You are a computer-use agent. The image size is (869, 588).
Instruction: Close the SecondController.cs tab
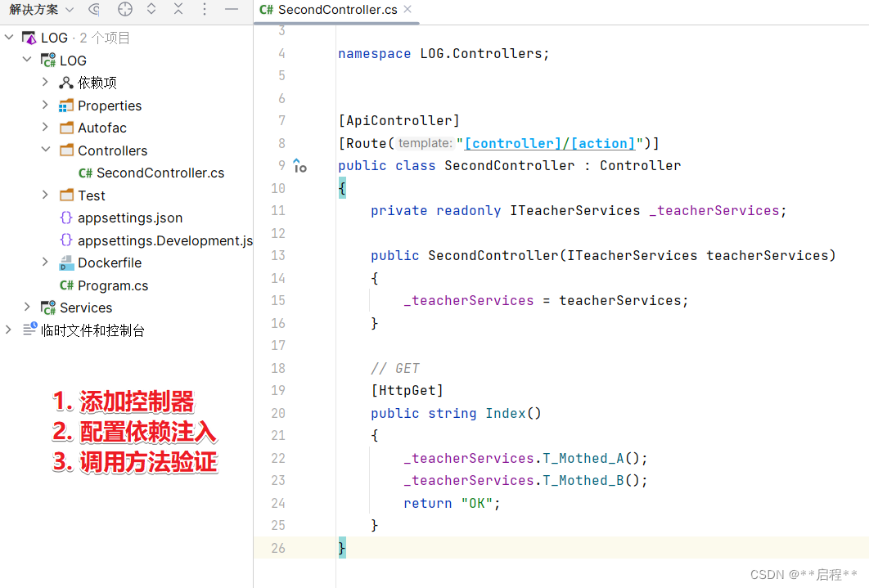407,9
